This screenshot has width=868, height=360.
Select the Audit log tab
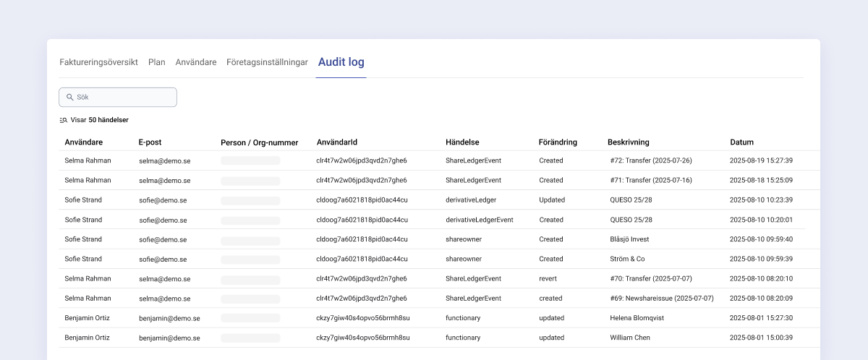tap(341, 62)
